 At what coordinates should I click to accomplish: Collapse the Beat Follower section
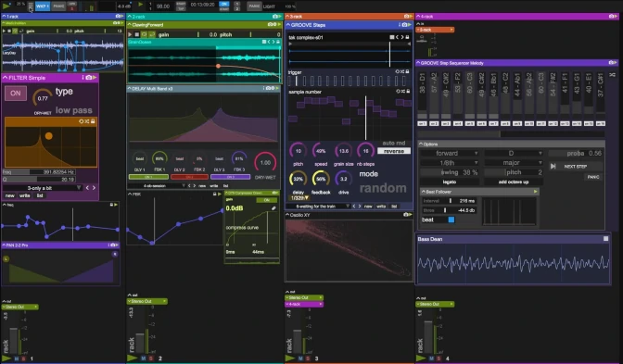[x=424, y=192]
